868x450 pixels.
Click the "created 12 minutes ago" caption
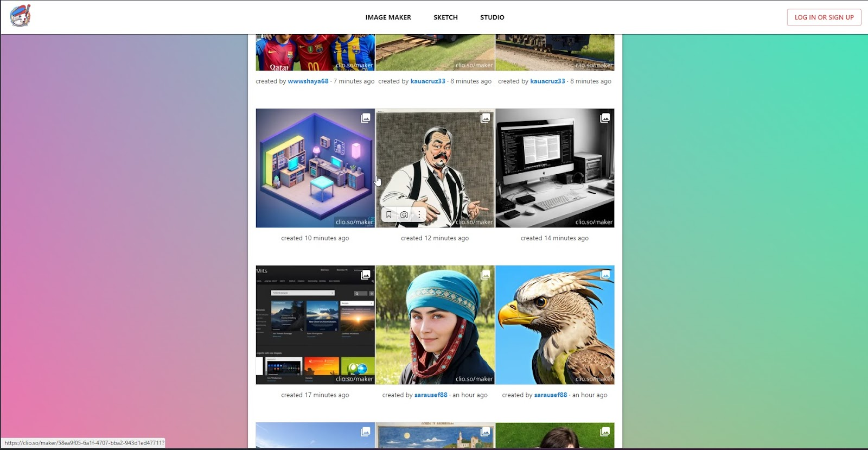coord(435,238)
